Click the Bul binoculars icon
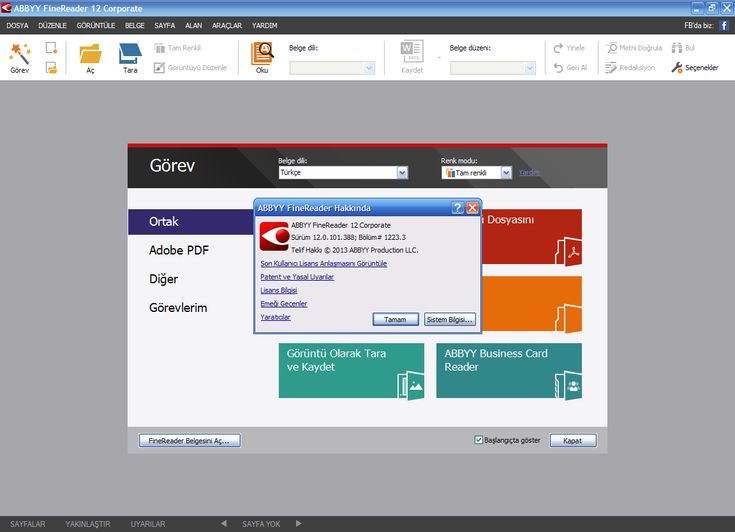Screen dimensions: 735x532 coord(676,48)
